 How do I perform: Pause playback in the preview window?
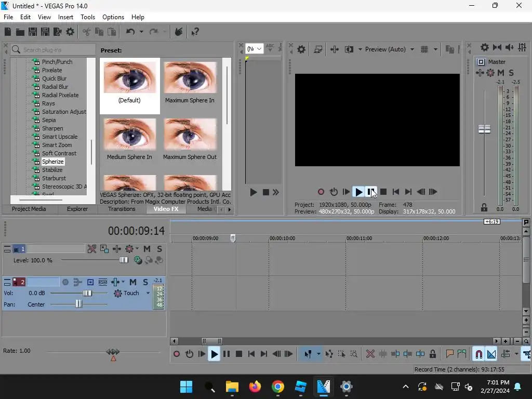[x=370, y=192]
